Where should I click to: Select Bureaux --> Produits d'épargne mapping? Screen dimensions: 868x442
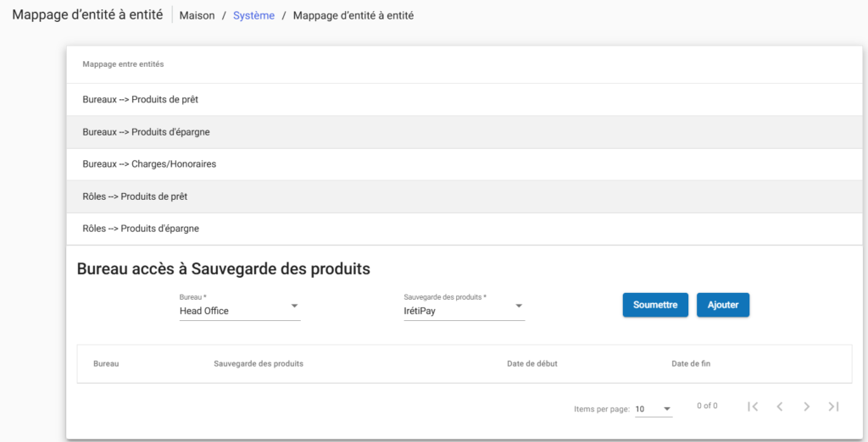coord(146,132)
